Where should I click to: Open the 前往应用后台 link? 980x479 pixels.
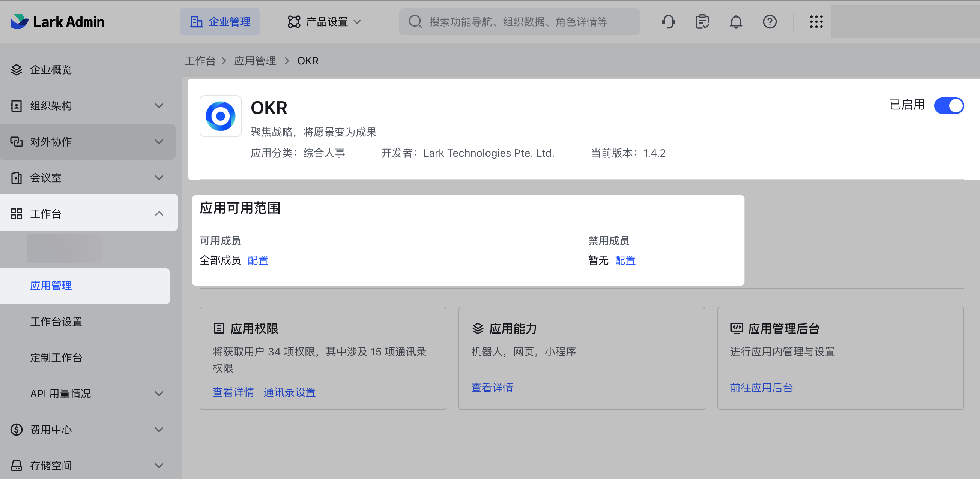(x=761, y=388)
